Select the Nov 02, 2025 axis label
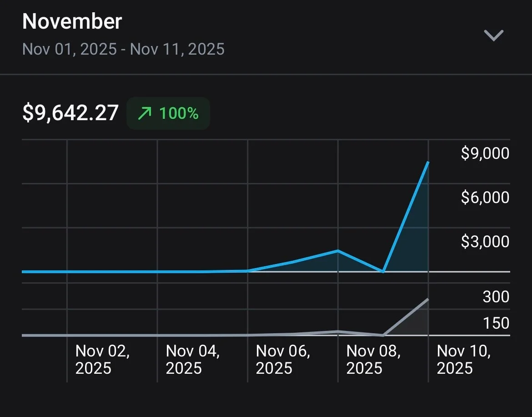Image resolution: width=532 pixels, height=417 pixels. tap(102, 360)
